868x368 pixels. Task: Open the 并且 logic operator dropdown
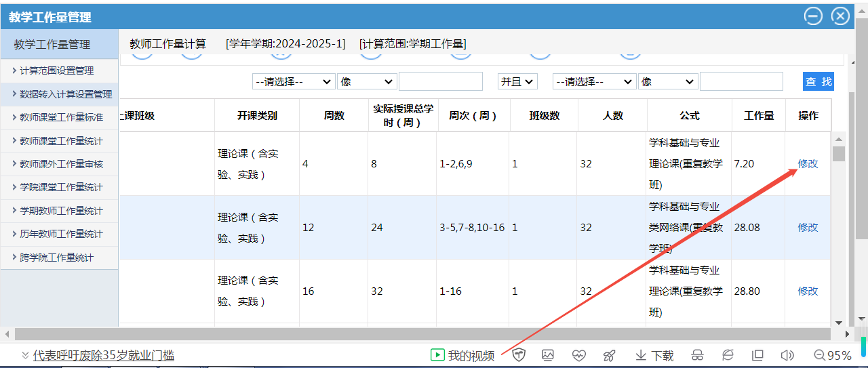(x=517, y=81)
